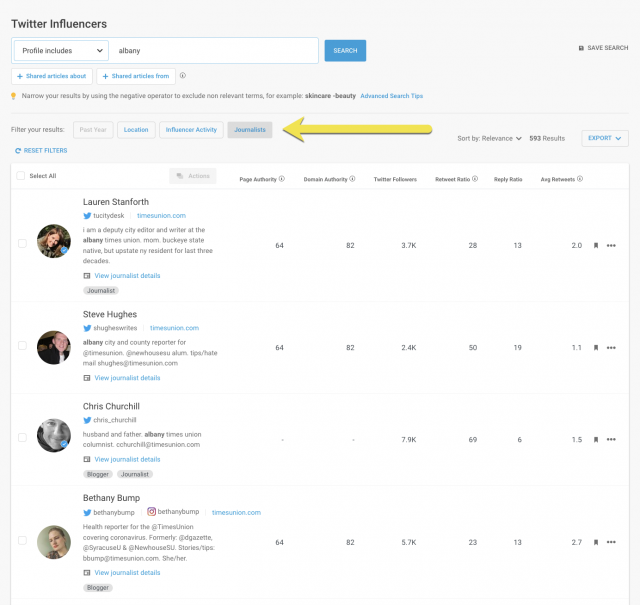Open Past Year filter
Image resolution: width=640 pixels, height=605 pixels.
click(x=93, y=130)
